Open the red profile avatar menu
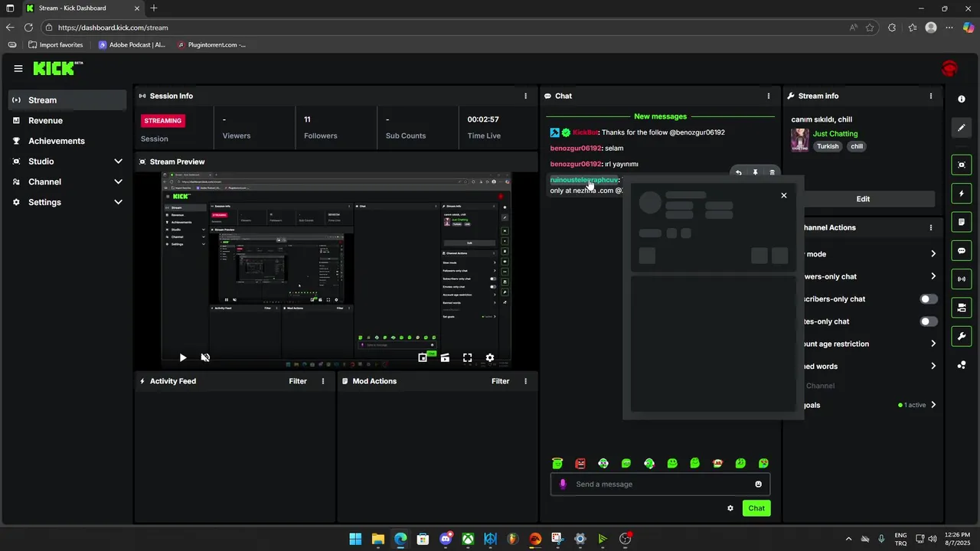The image size is (980, 551). tap(949, 69)
